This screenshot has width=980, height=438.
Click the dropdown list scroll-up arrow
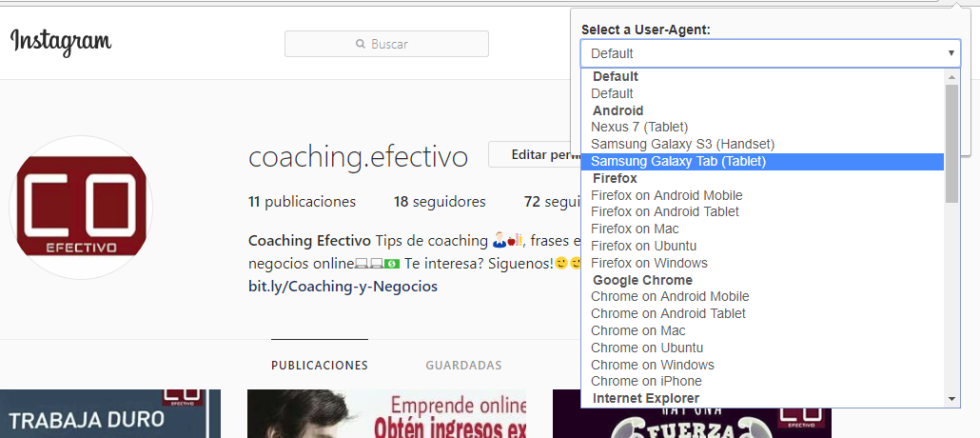point(951,77)
